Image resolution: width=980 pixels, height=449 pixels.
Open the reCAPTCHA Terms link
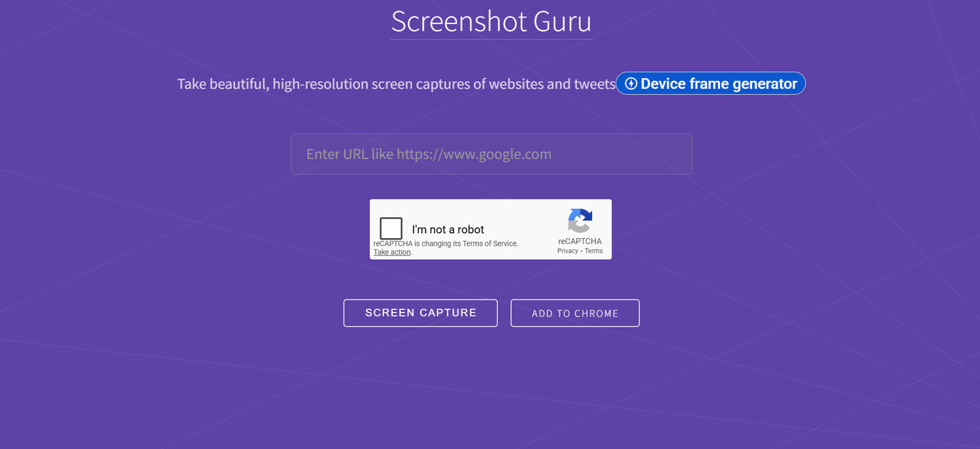coord(594,251)
